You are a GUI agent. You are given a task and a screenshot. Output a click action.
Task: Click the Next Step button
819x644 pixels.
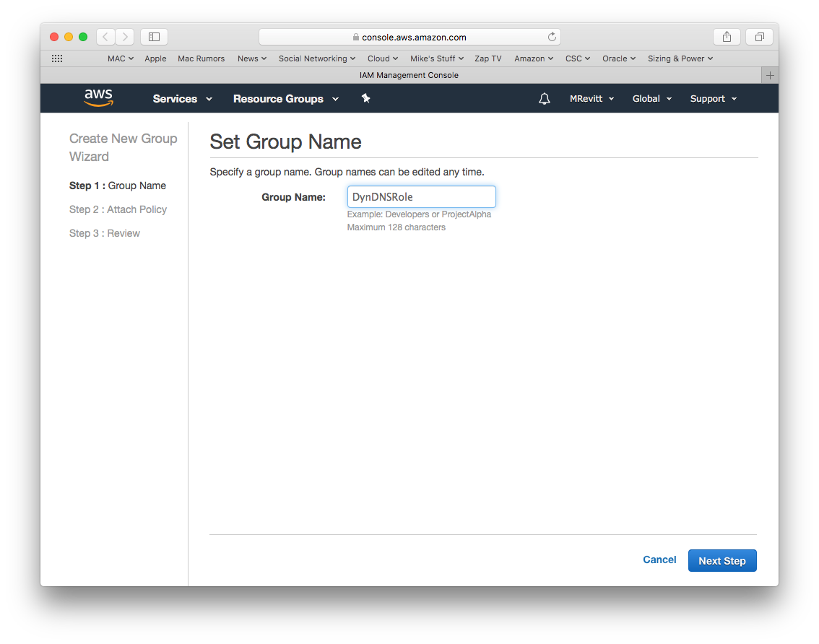tap(722, 560)
